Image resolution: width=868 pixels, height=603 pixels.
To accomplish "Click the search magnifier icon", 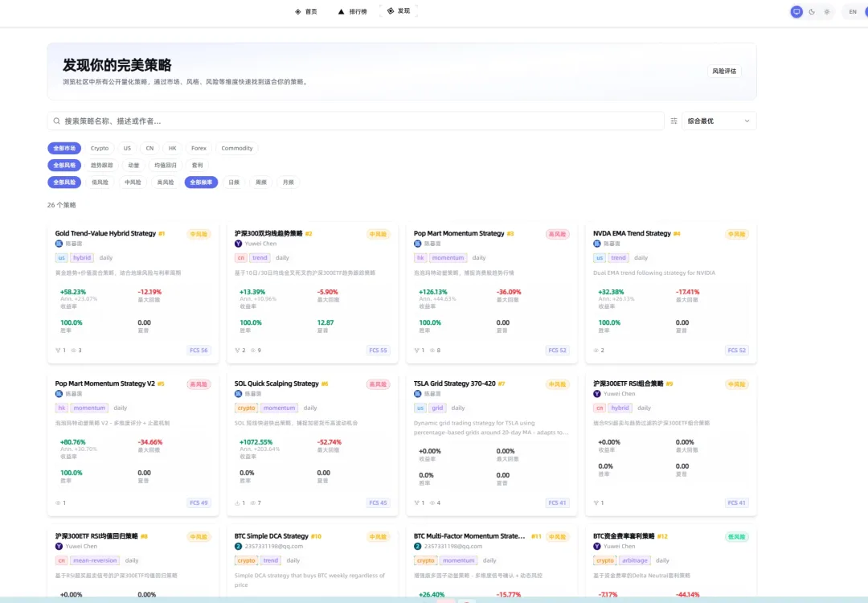I will 57,121.
